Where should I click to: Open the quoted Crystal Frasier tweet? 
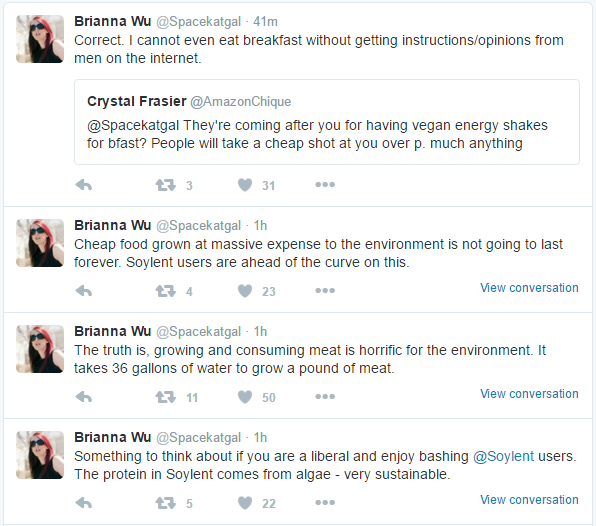click(x=327, y=122)
